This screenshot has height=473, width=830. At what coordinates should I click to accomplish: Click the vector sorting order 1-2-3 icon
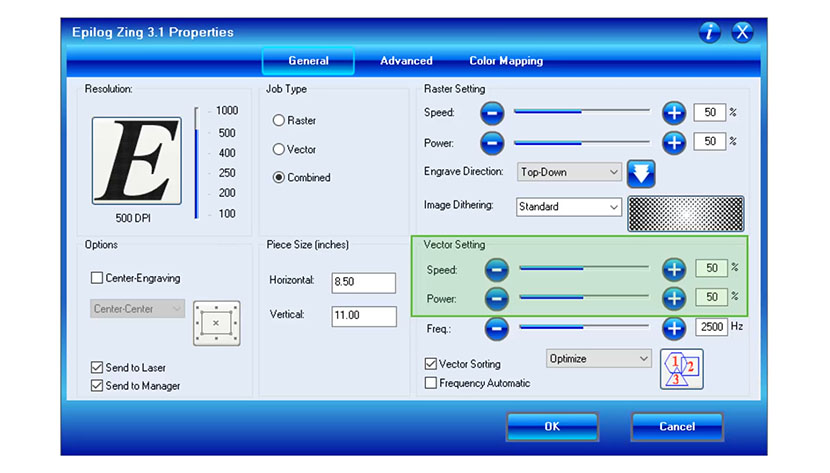682,368
